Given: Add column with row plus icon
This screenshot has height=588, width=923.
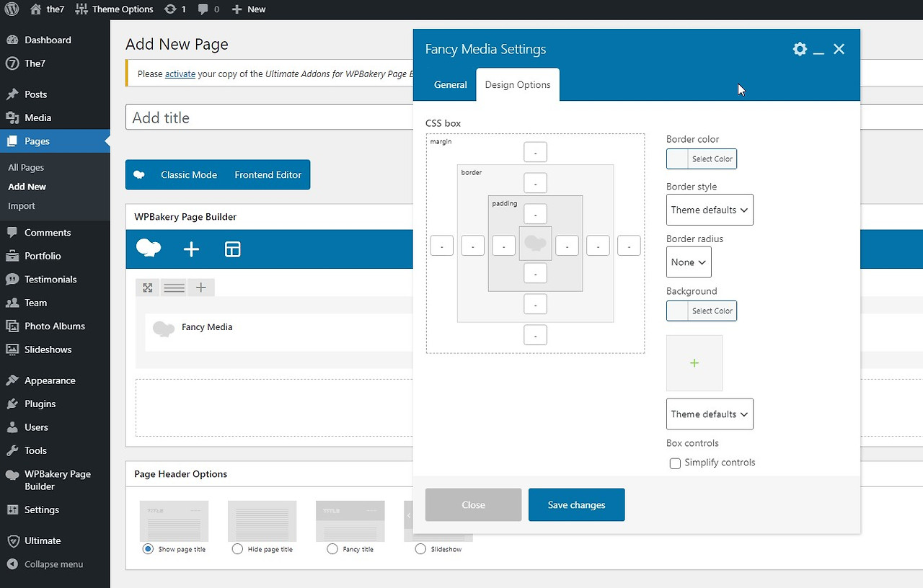Looking at the screenshot, I should coord(201,288).
